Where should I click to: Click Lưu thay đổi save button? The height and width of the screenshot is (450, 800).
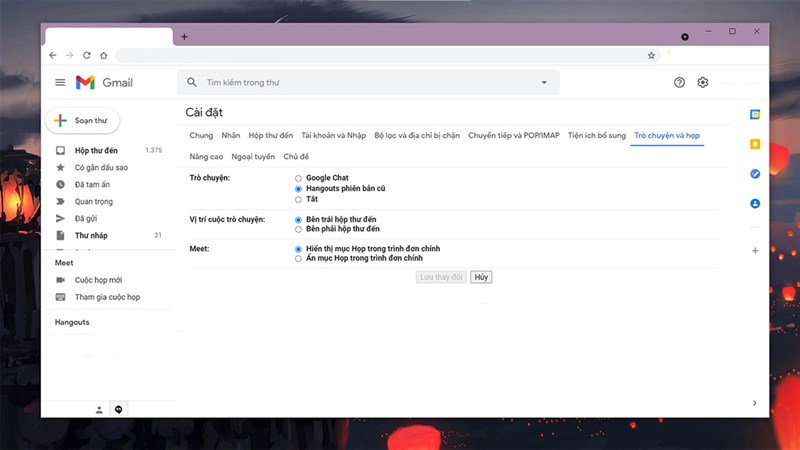[441, 277]
